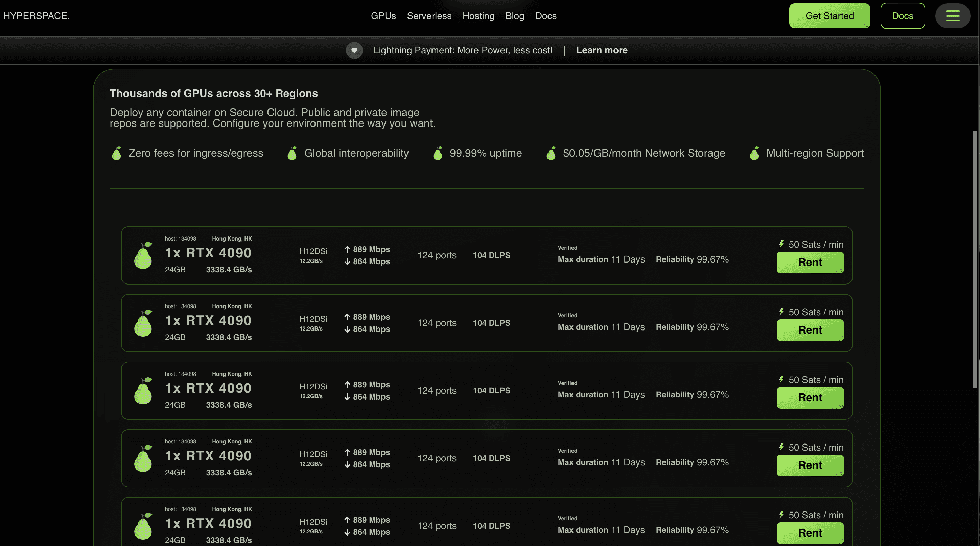Click pear icon beside Multi-region Support
Screen dimensions: 980x546
(754, 153)
